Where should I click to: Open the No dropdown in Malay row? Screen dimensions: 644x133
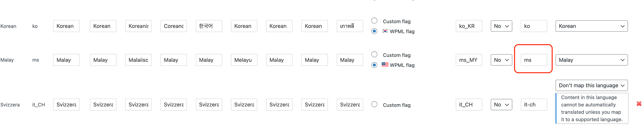[x=501, y=60]
